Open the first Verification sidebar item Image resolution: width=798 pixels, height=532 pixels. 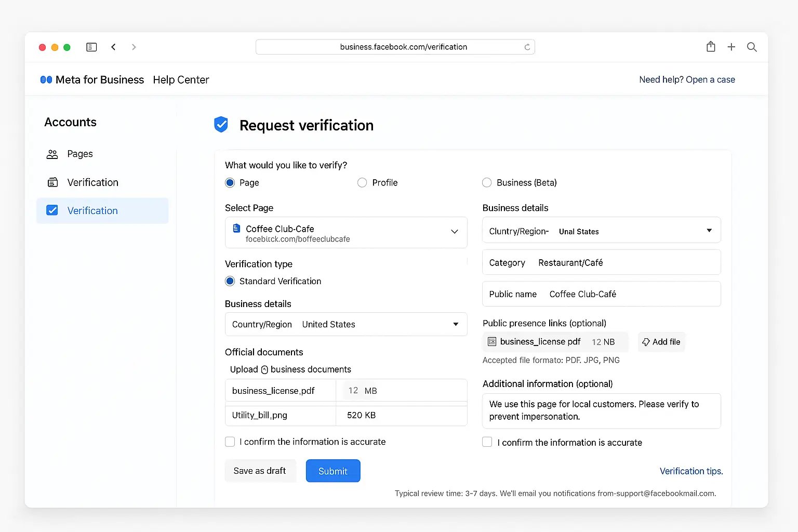click(93, 182)
